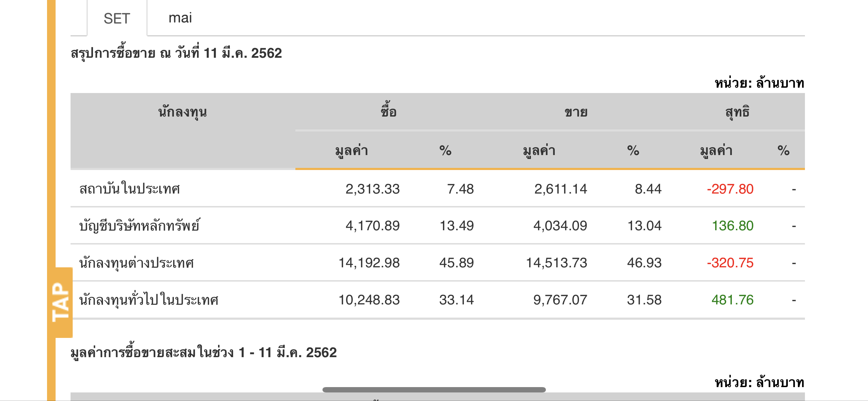868x401 pixels.
Task: Click the net value -297.80 cell
Action: coord(730,189)
